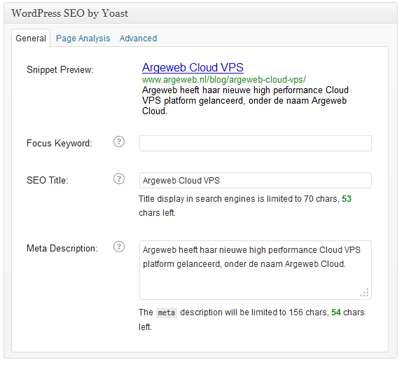Open the Focus Keyword help icon

[119, 142]
